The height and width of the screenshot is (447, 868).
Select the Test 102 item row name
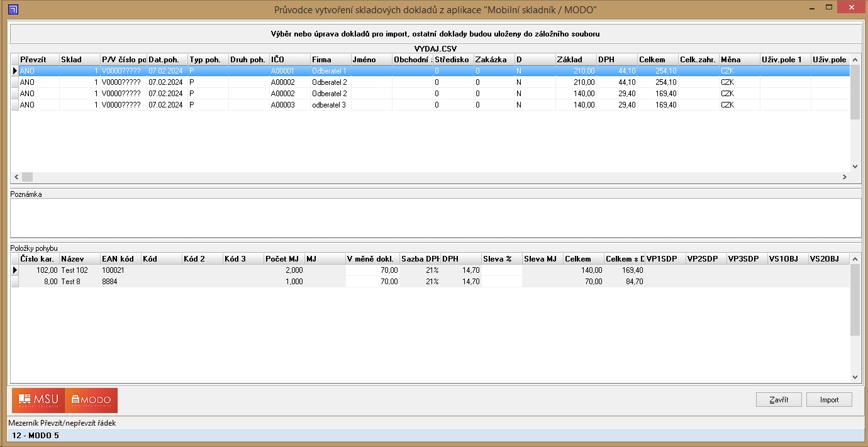(79, 270)
